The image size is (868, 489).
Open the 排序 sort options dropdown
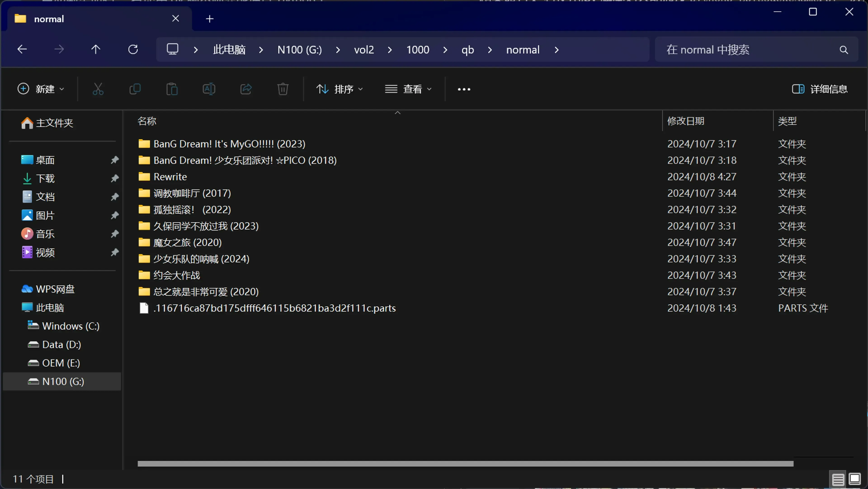coord(340,89)
